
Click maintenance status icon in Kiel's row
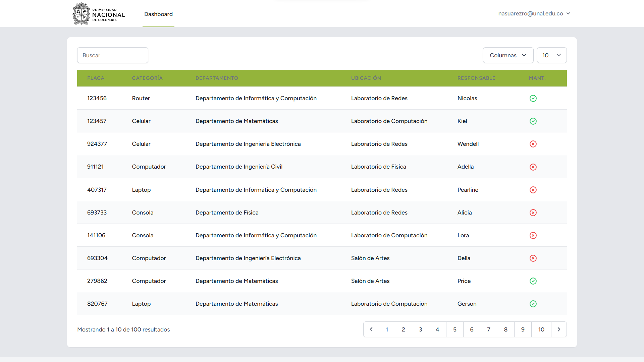(x=533, y=121)
